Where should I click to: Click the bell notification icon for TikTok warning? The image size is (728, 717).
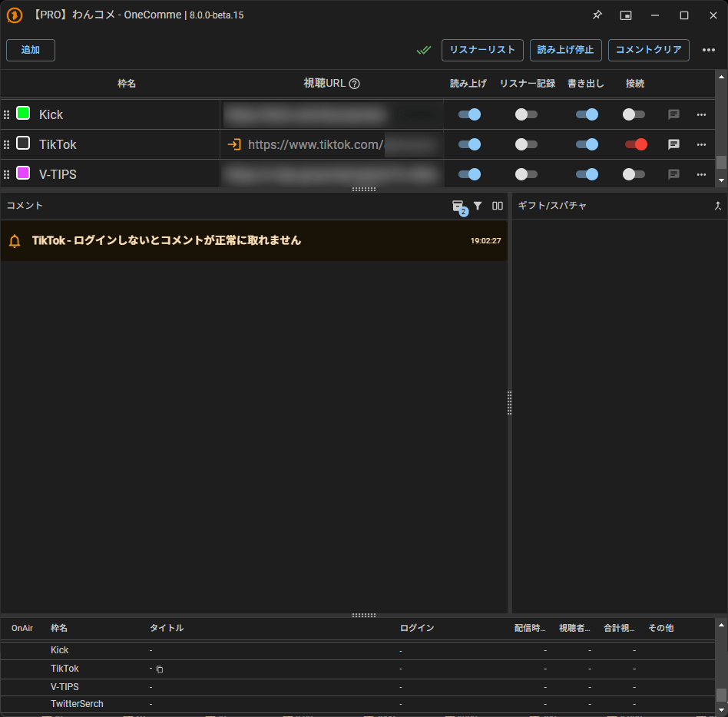tap(15, 241)
